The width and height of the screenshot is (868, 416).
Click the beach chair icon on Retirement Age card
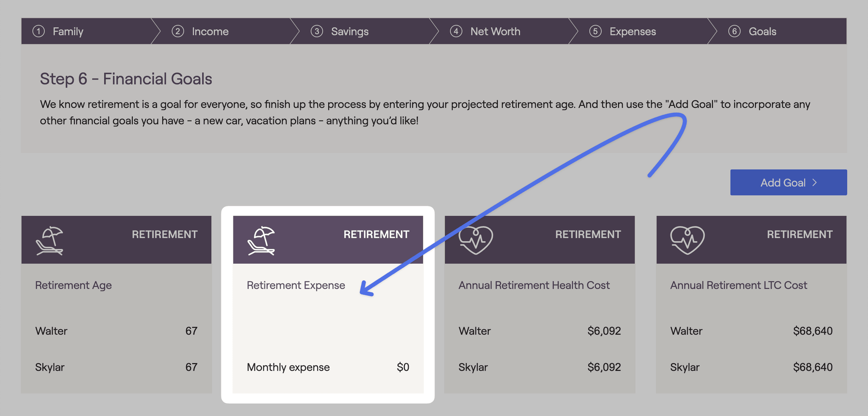[x=49, y=241]
